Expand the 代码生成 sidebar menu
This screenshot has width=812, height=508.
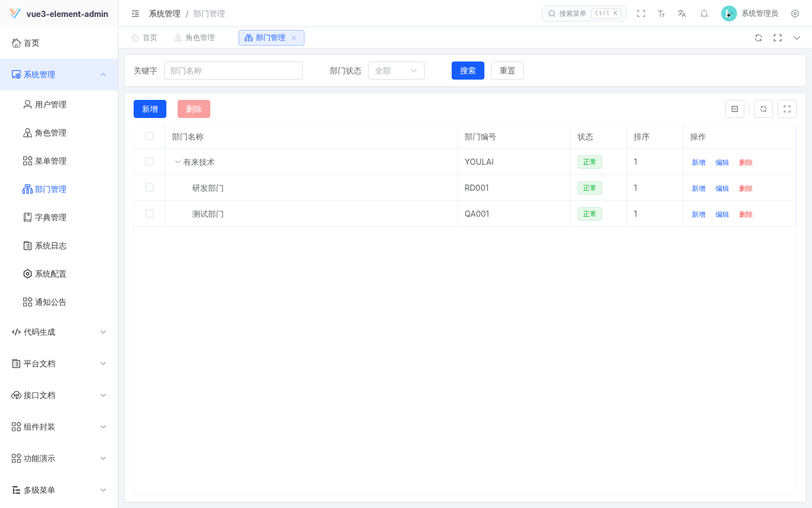coord(59,332)
